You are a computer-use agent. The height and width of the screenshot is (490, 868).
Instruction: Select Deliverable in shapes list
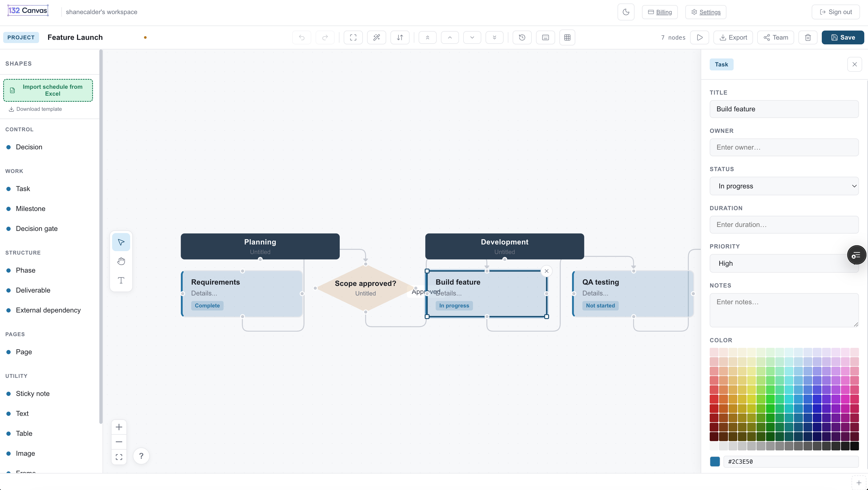click(x=33, y=290)
